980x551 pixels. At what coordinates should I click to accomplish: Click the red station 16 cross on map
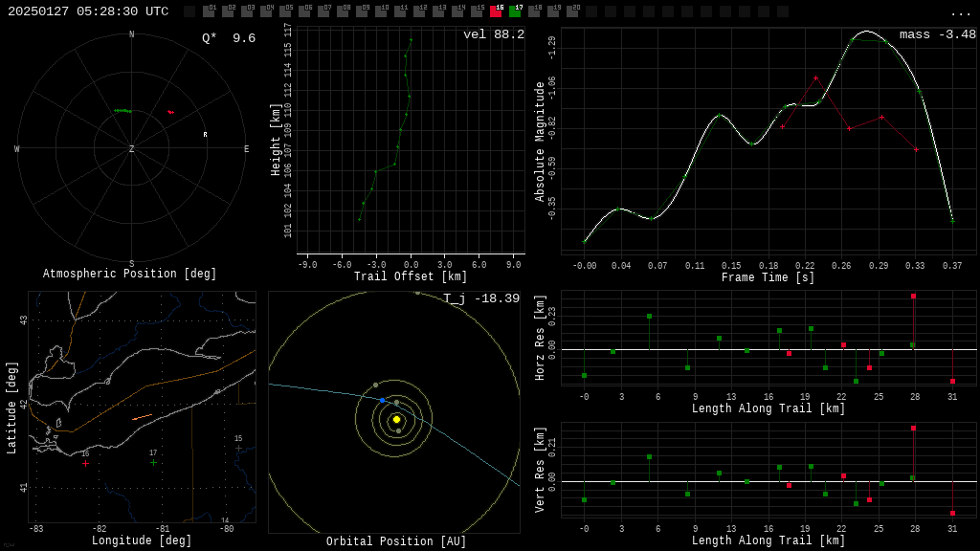click(x=85, y=464)
